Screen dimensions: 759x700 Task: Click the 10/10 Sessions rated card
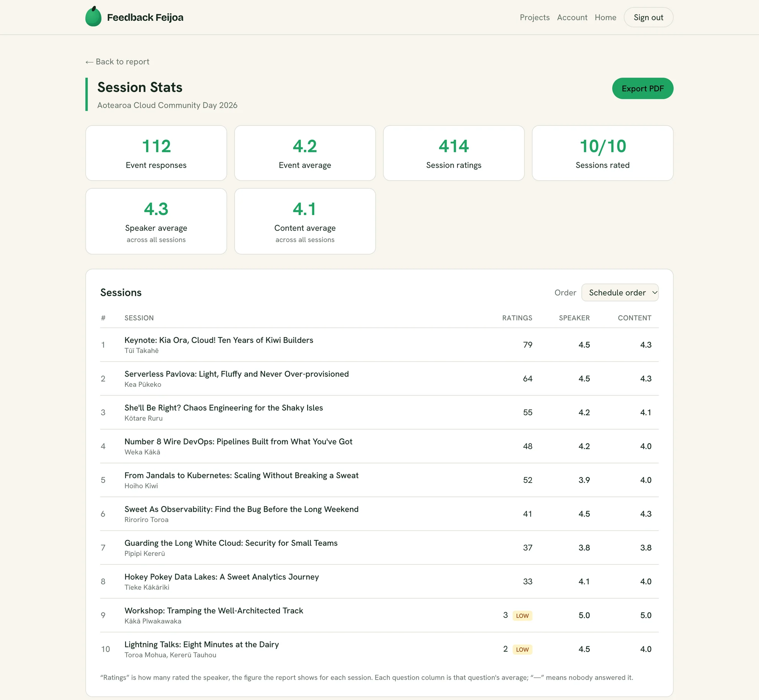[x=602, y=153]
